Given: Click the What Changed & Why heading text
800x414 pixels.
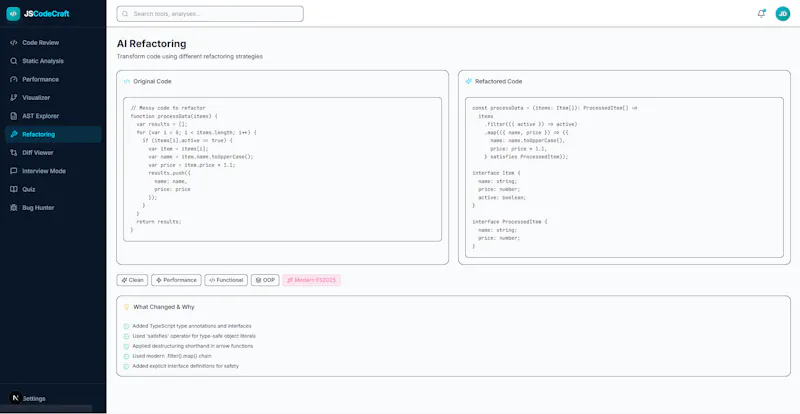Looking at the screenshot, I should coord(164,307).
